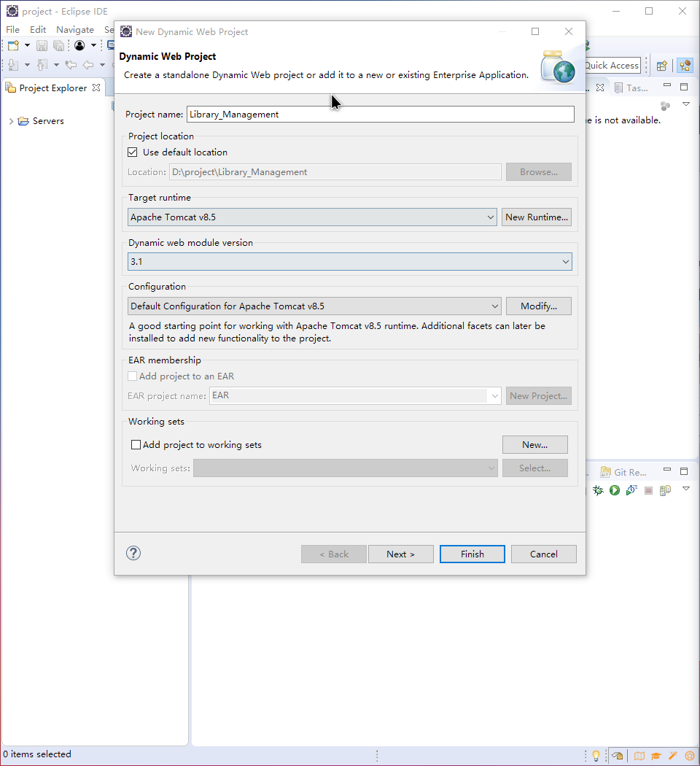
Task: Click the Select... working sets button
Action: [535, 468]
